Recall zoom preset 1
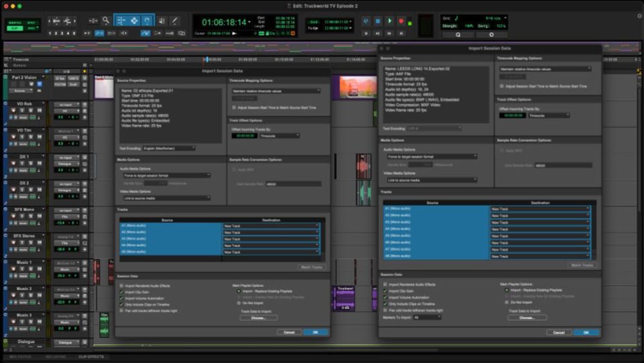The width and height of the screenshot is (644, 363). 50,34
